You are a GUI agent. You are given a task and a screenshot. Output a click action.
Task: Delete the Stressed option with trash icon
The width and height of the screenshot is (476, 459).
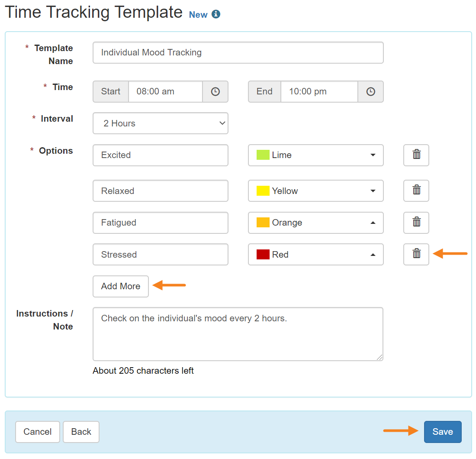tap(416, 254)
